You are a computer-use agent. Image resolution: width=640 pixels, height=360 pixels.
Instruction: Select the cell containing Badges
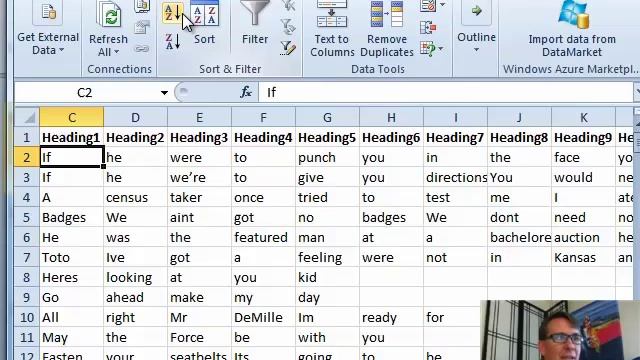click(72, 218)
